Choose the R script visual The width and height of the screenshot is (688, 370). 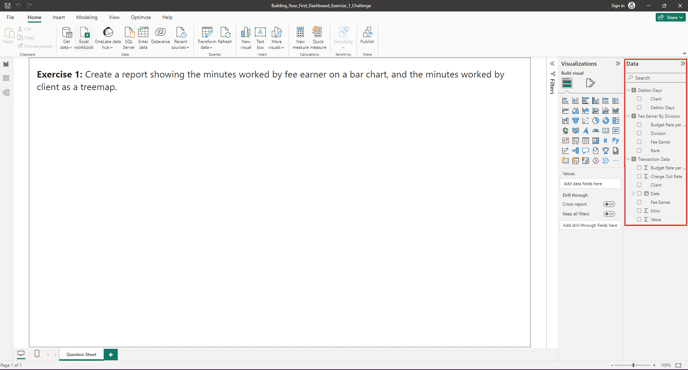tap(606, 141)
